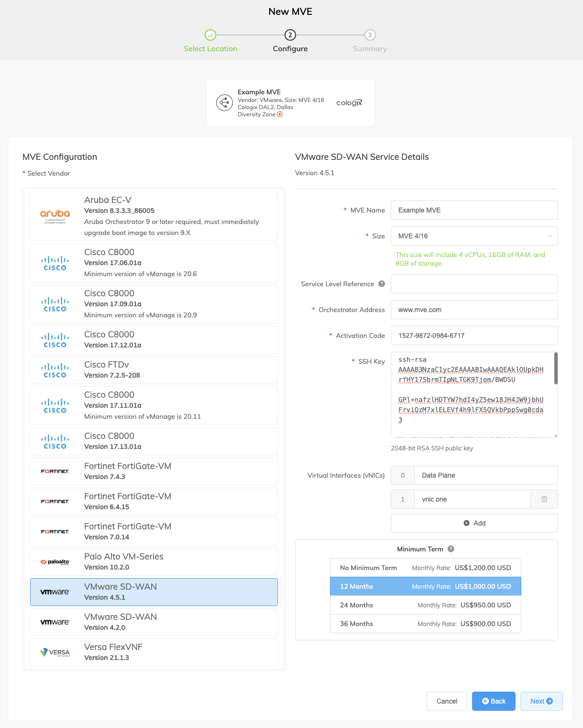The image size is (583, 728).
Task: Choose Versa FlexVNF vendor card
Action: tap(154, 652)
